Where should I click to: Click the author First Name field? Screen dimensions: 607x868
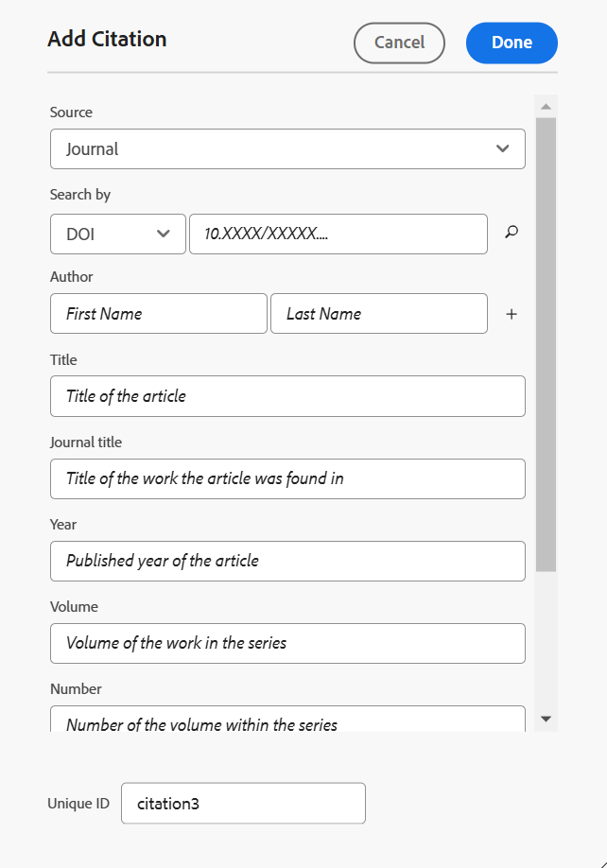[158, 314]
